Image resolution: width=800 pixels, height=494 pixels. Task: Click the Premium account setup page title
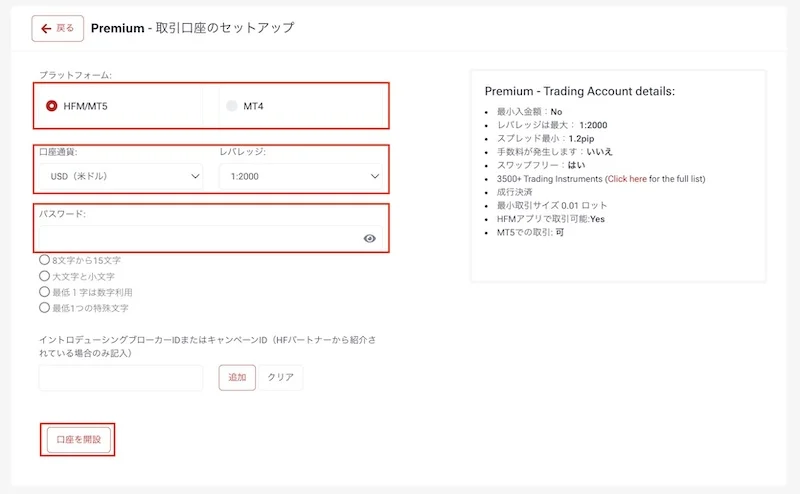point(193,28)
